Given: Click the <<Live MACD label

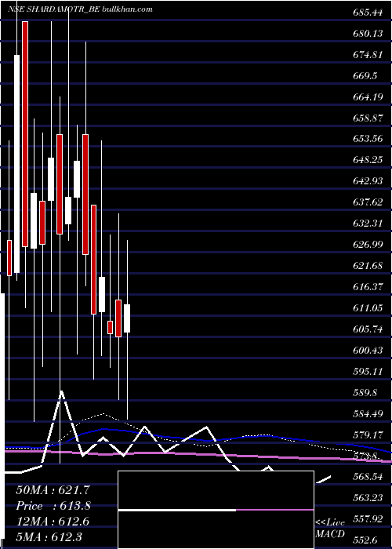Looking at the screenshot, I should (330, 528).
